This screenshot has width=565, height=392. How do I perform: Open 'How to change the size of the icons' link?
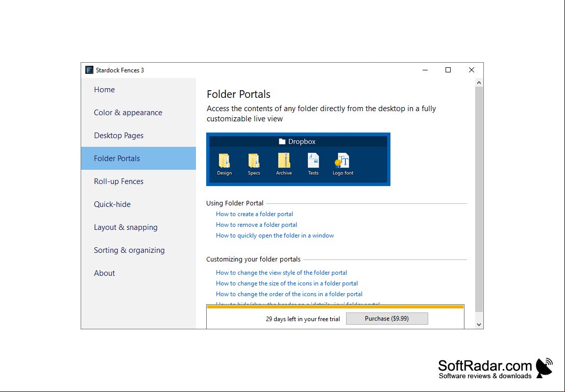(287, 283)
